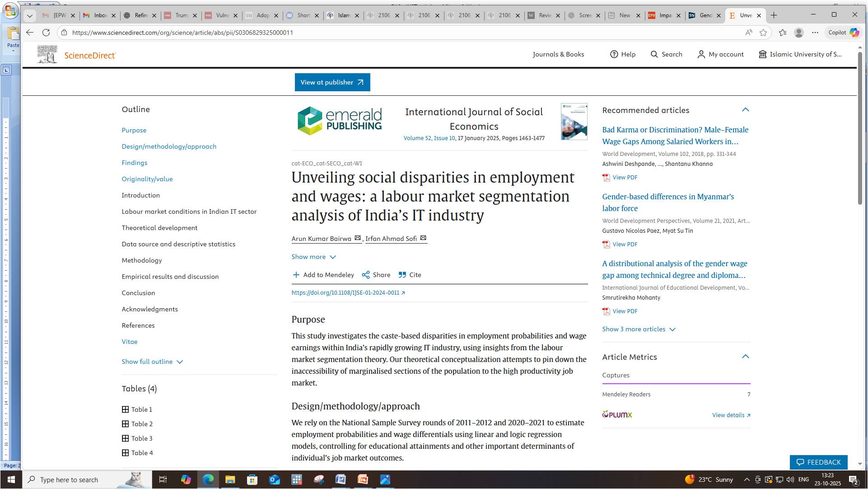Open Journals & Books menu
868x489 pixels.
click(558, 54)
